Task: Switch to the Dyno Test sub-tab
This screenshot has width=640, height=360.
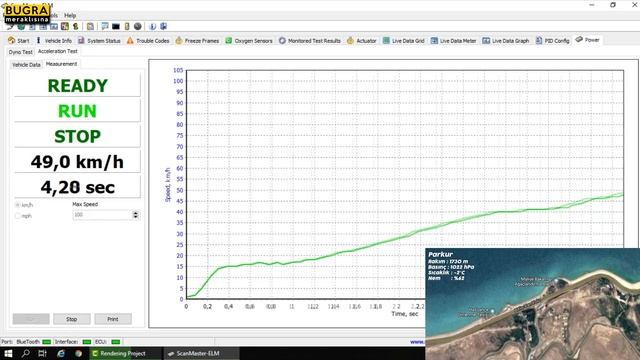Action: 20,52
